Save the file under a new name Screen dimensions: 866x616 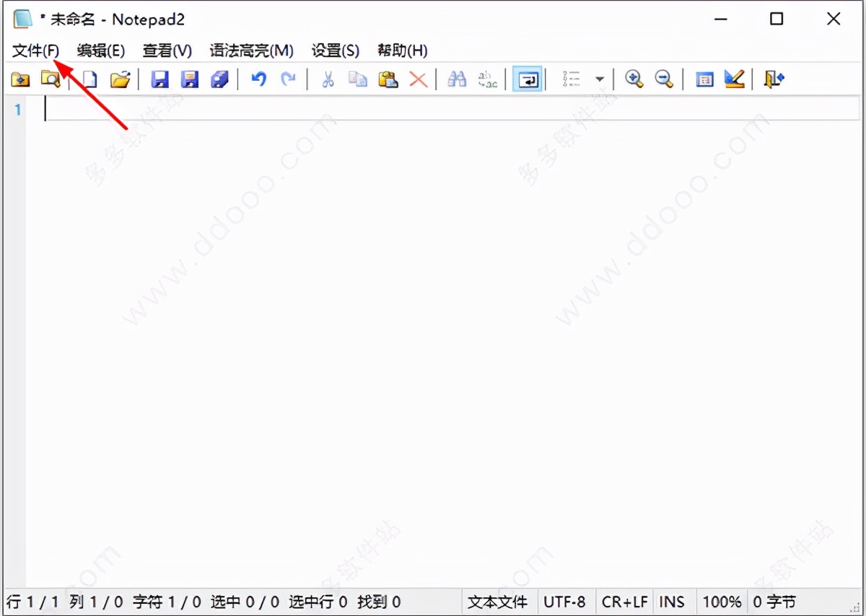[191, 79]
